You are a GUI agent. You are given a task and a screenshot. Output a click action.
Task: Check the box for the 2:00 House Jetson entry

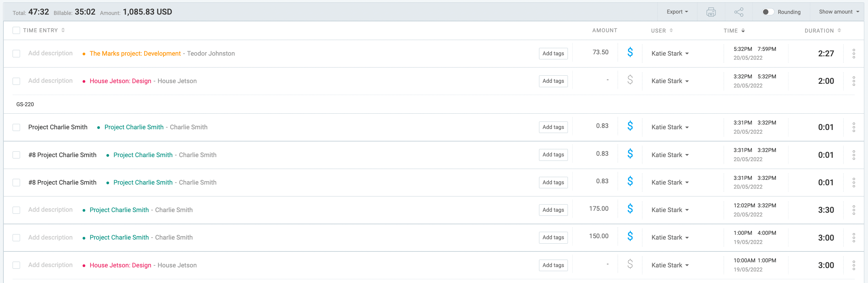pos(16,81)
